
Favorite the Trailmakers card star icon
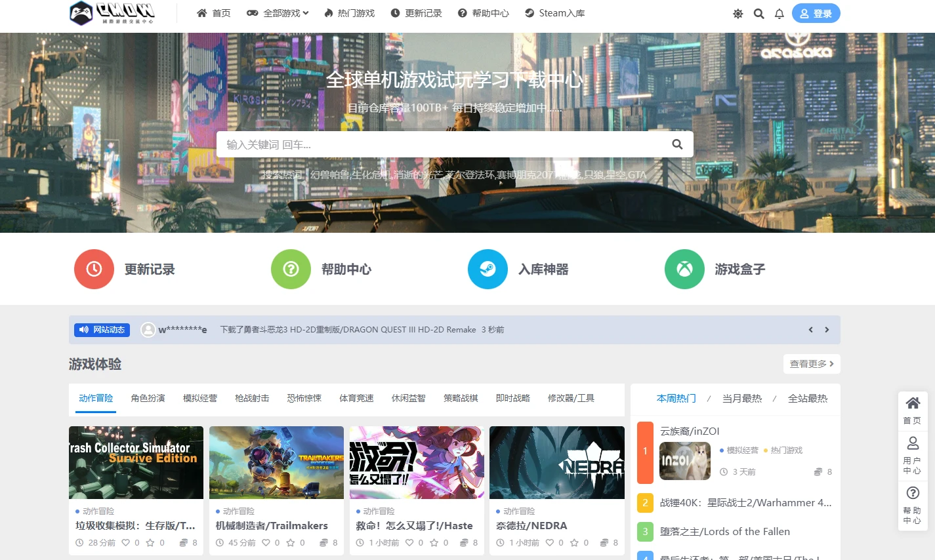click(291, 542)
